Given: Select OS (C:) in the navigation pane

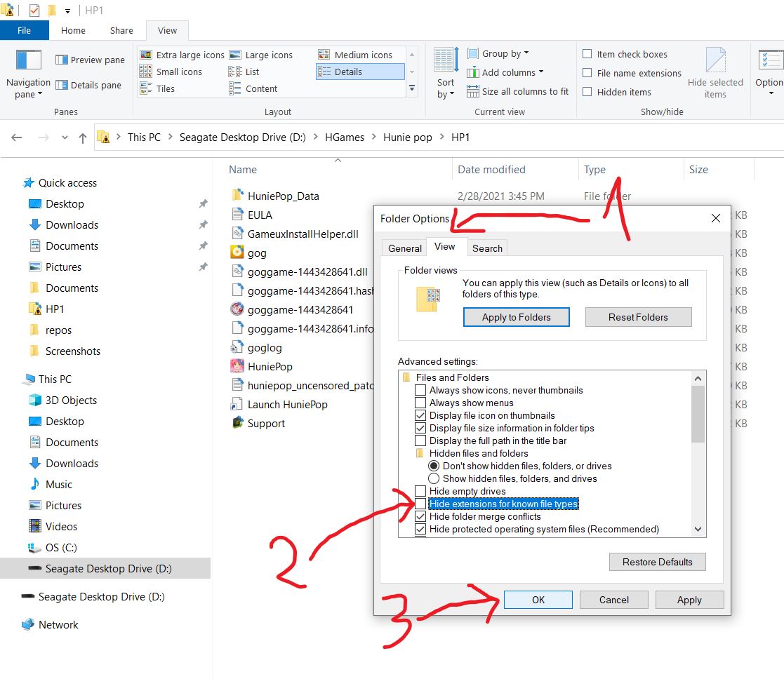Looking at the screenshot, I should pyautogui.click(x=61, y=547).
